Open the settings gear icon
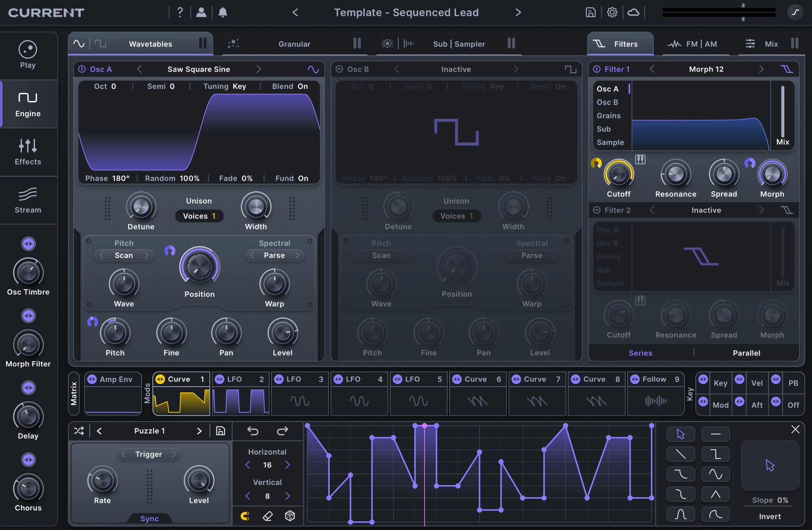 [x=612, y=12]
